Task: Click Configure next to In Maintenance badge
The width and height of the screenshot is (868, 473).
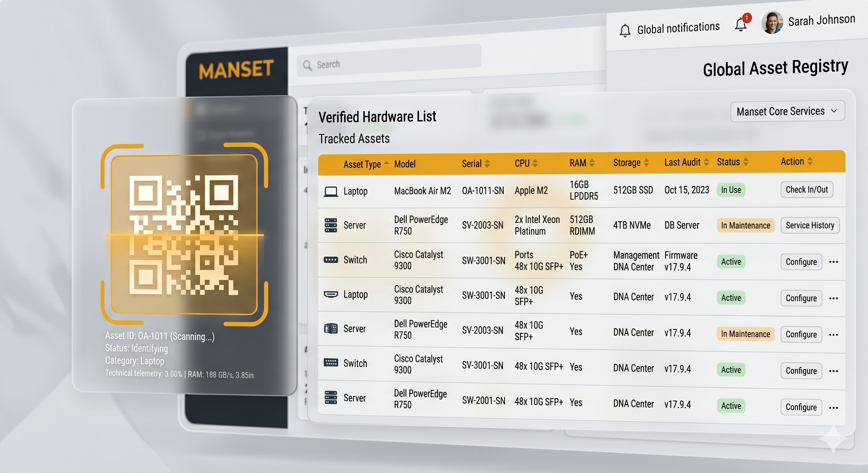Action: (801, 335)
